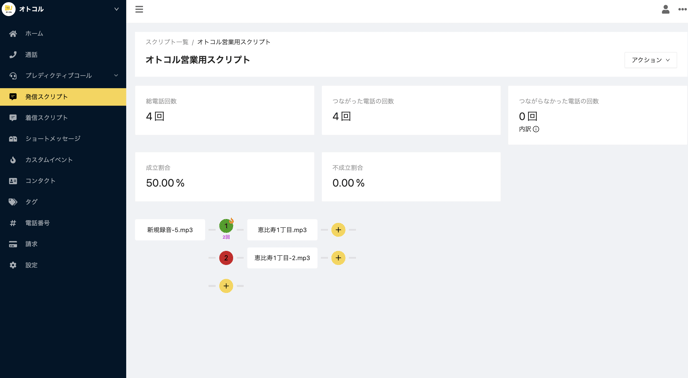Viewport: 688px width, 378px height.
Task: Click the 0回 unconnected calls value
Action: click(x=528, y=116)
